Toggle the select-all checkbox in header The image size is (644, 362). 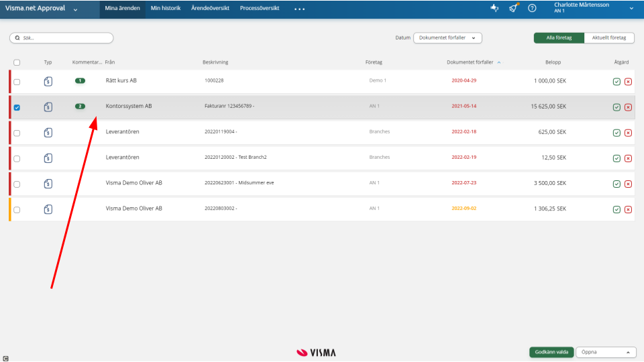17,62
